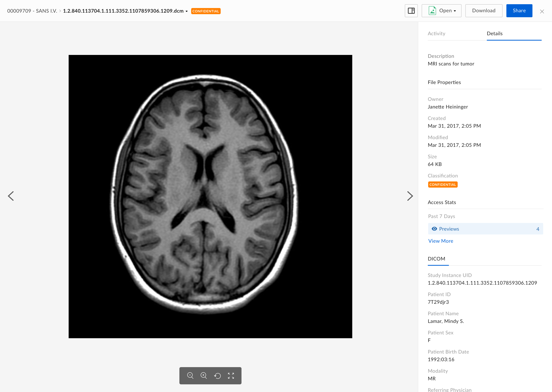Click the Previews eye icon row
The width and height of the screenshot is (552, 392).
(x=485, y=229)
